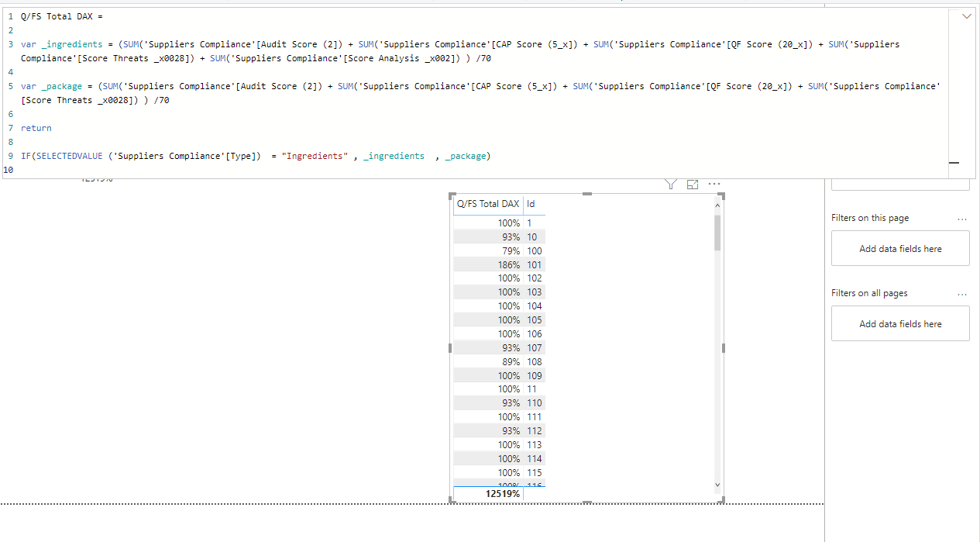Viewport: 980px width, 542px height.
Task: Select the Id 102 cell
Action: pos(535,278)
